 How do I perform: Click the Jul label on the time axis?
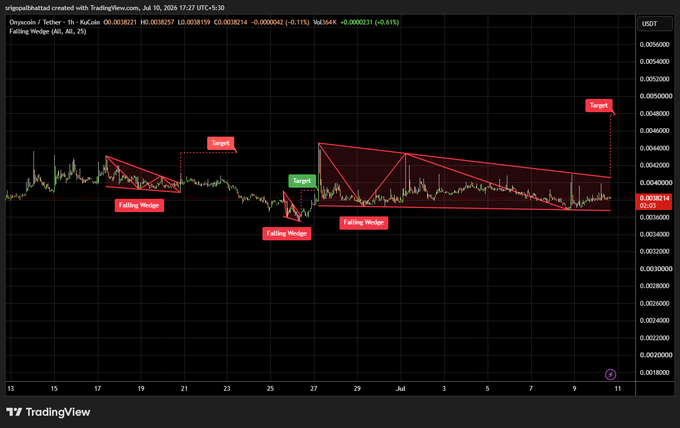click(x=401, y=389)
